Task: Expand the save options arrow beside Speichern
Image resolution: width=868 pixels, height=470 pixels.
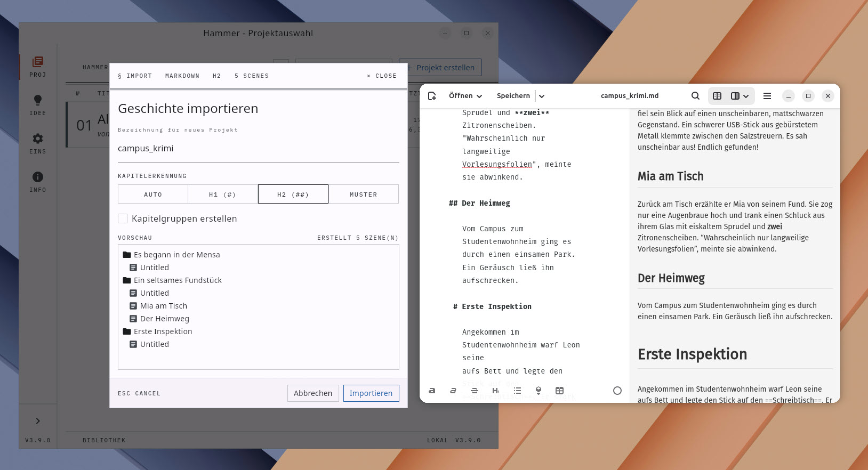Action: [x=542, y=96]
